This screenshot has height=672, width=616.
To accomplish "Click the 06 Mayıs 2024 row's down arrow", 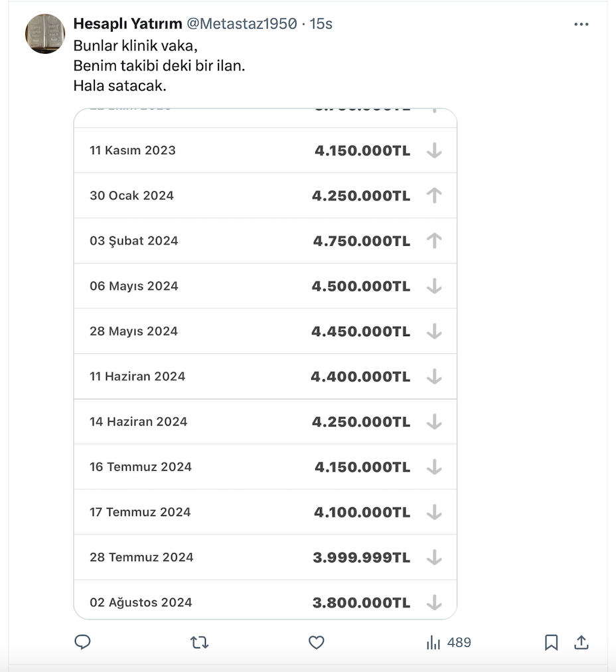I will pyautogui.click(x=434, y=286).
